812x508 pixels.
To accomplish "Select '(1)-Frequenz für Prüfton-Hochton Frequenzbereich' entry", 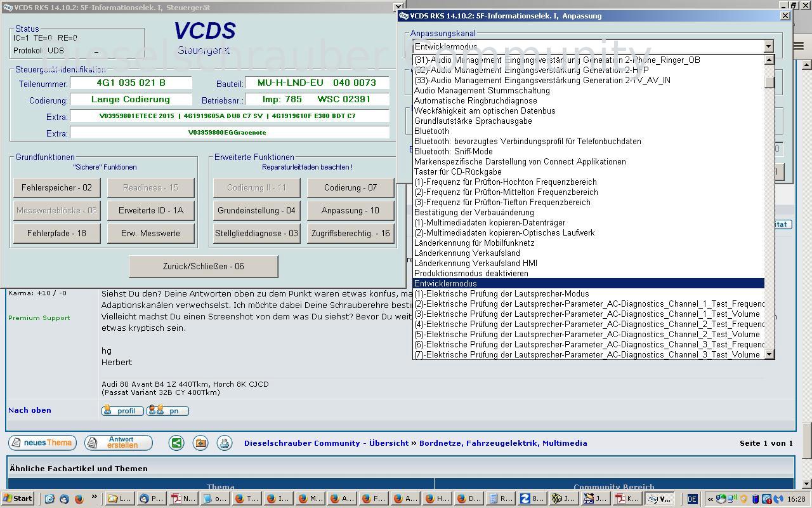I will 589,182.
